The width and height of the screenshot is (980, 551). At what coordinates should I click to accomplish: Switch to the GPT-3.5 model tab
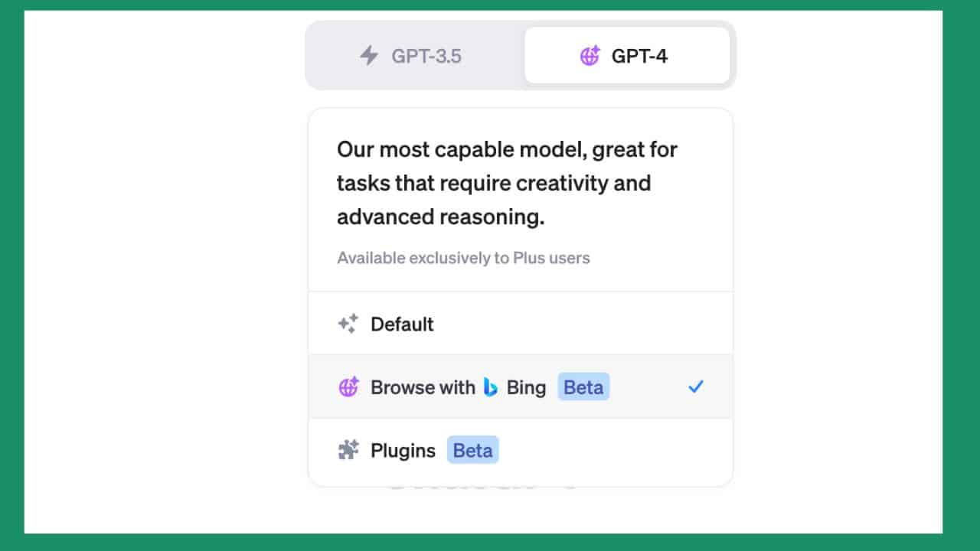point(415,55)
